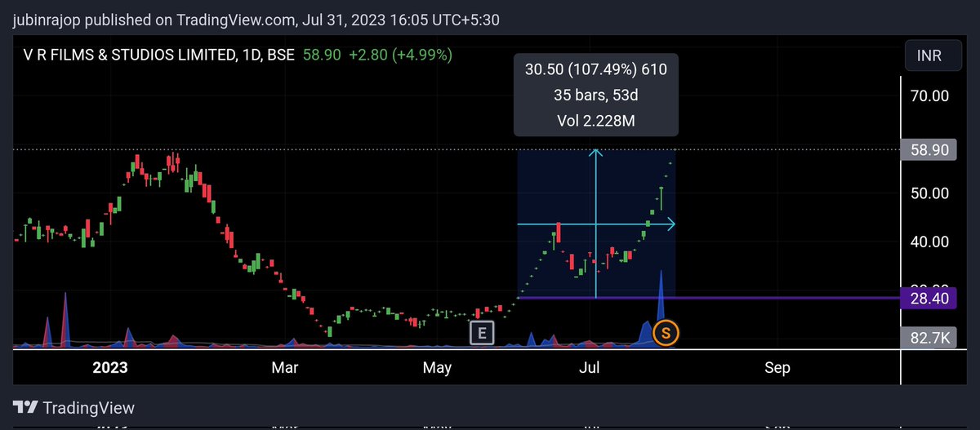Click the Jul time axis label

click(x=588, y=368)
